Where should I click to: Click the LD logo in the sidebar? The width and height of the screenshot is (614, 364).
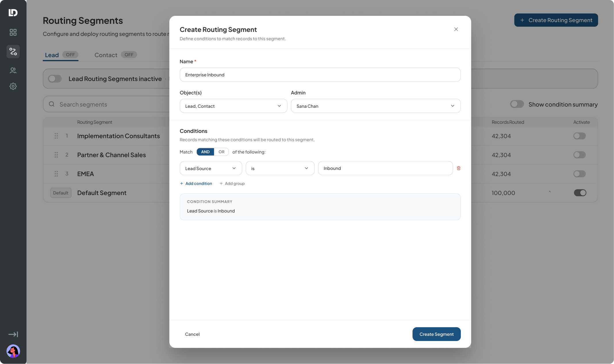pyautogui.click(x=13, y=13)
